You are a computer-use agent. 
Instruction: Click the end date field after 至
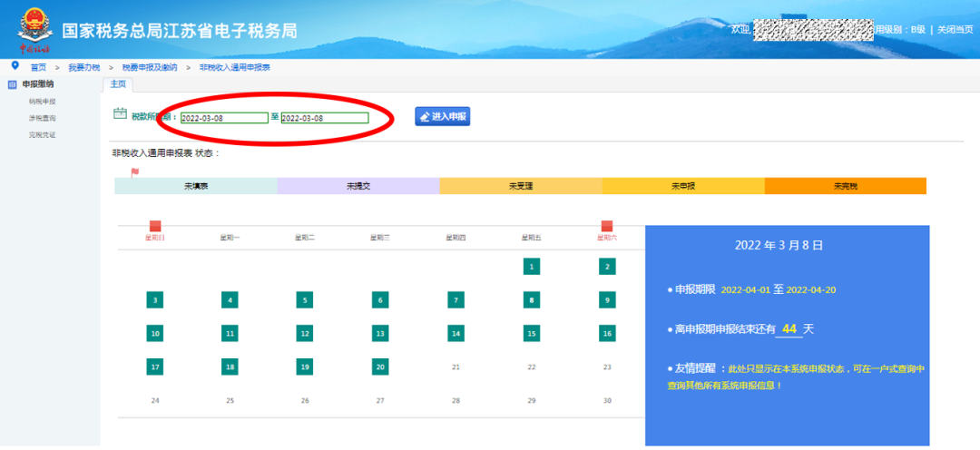point(325,118)
